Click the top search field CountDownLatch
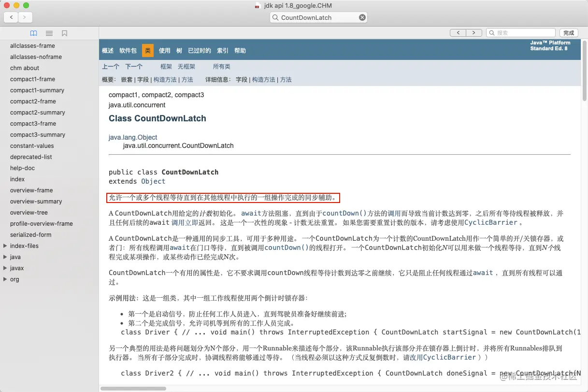Viewport: 588px width, 392px height. 318,17
